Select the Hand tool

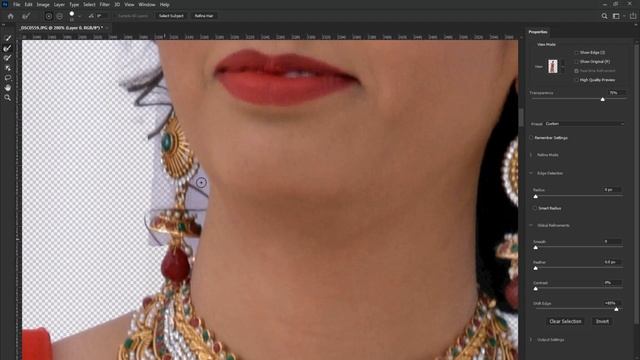[7, 87]
